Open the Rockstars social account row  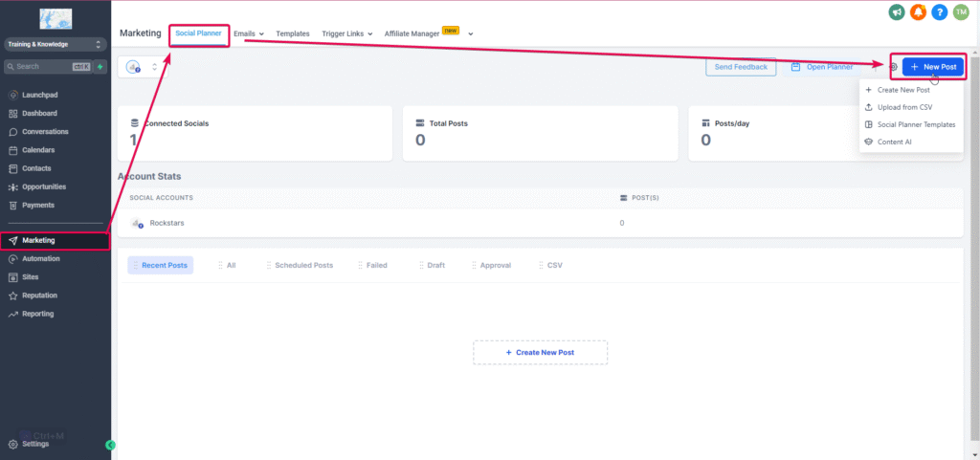click(167, 223)
